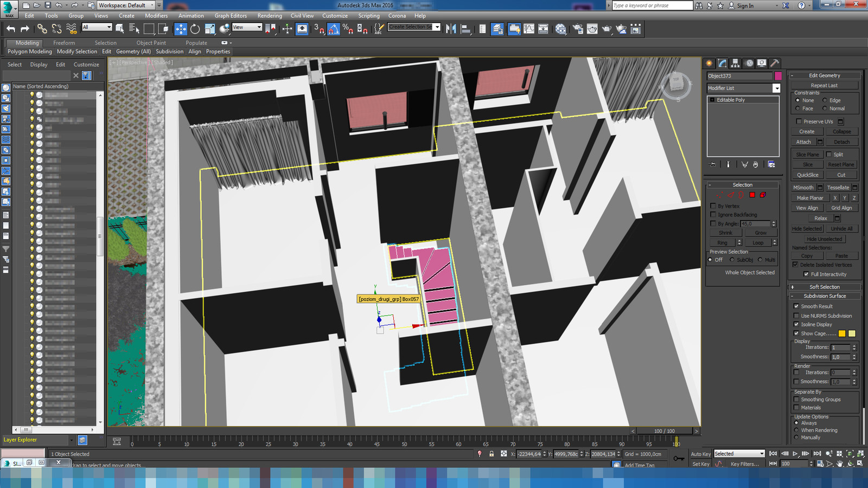Screen dimensions: 868x488
Task: Switch to the Freeform ribbon tab
Action: click(64, 43)
